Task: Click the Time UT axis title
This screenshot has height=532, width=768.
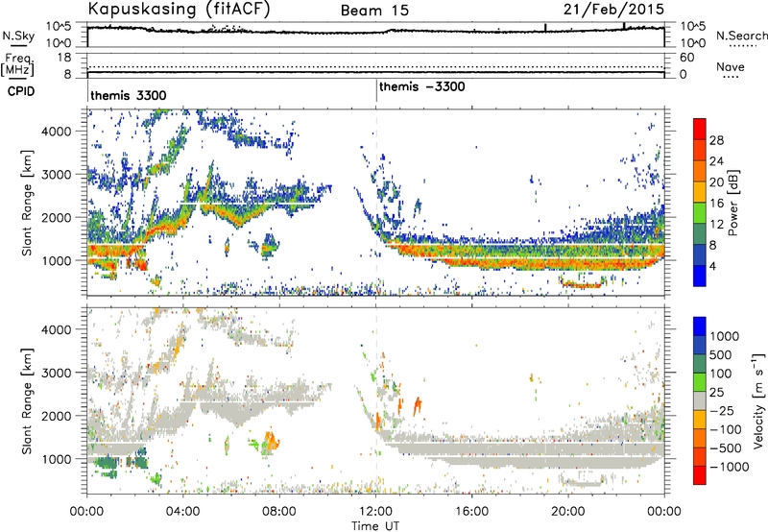Action: pyautogui.click(x=375, y=526)
